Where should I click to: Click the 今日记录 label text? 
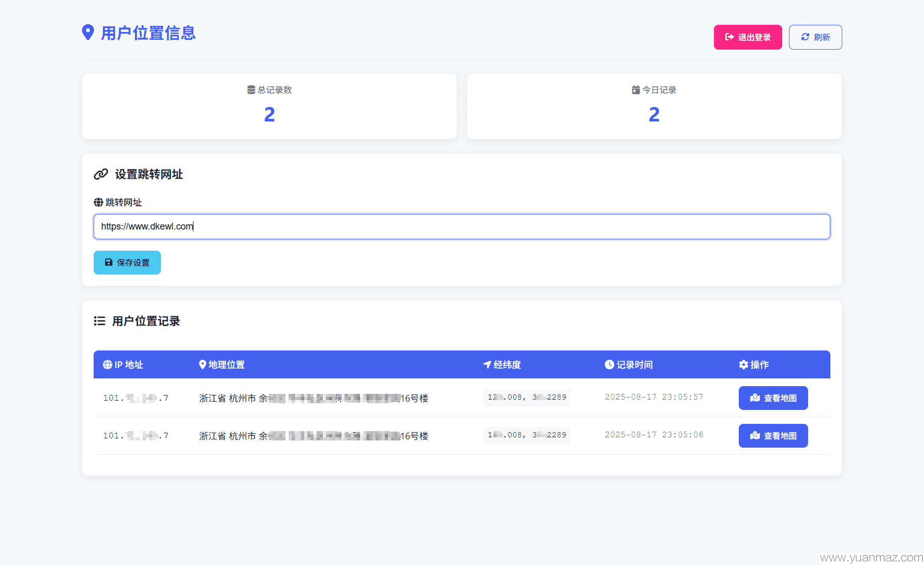click(659, 90)
